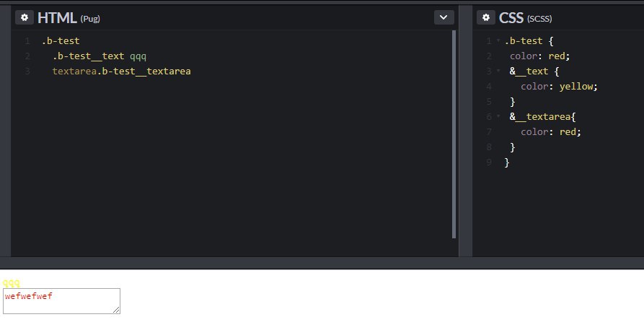Click line number 5 in CSS gutter
This screenshot has height=330, width=644.
[489, 102]
